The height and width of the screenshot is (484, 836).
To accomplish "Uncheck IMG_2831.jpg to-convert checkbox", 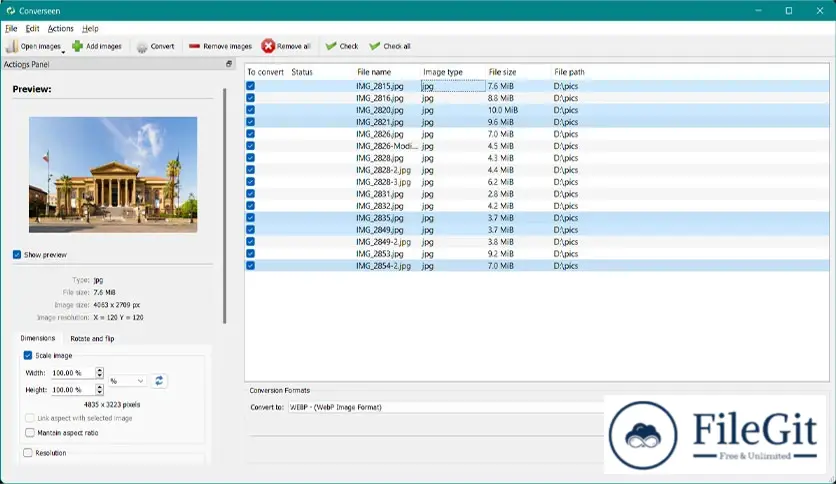I will point(251,194).
